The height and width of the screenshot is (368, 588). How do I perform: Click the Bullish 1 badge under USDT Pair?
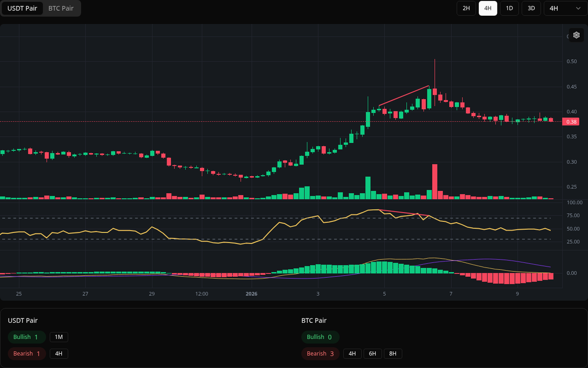coord(26,337)
